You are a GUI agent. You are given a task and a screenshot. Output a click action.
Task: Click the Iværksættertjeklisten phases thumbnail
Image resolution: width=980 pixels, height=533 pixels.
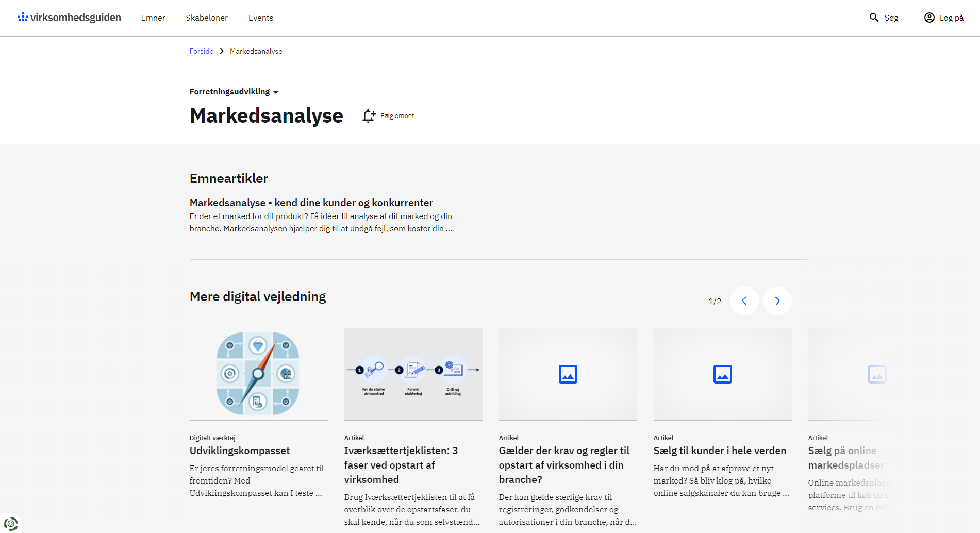point(413,374)
